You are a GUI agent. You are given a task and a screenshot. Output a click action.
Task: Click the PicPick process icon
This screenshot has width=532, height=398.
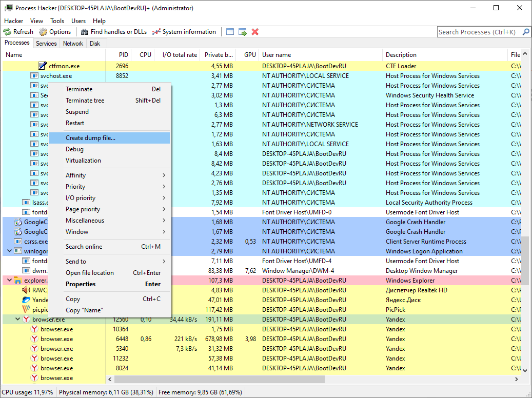26,309
